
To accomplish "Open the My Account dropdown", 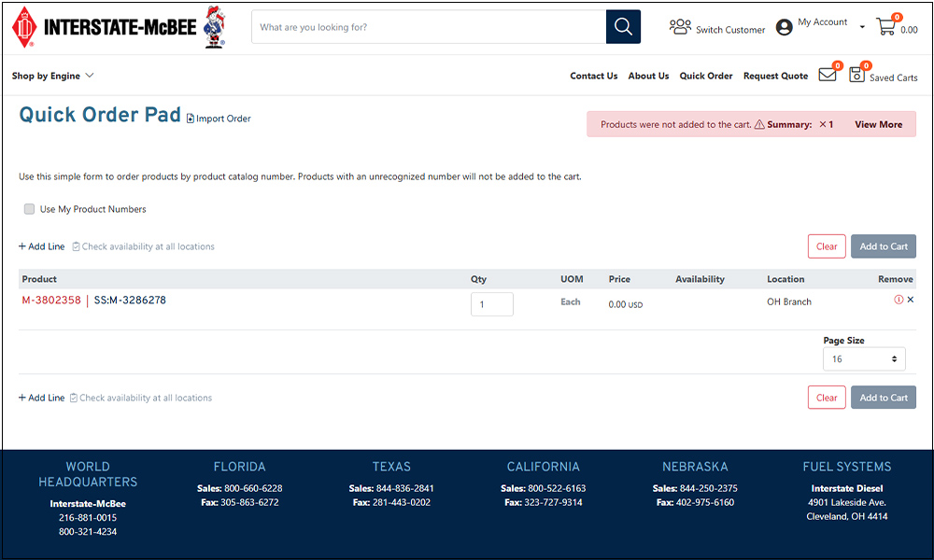I will [x=822, y=26].
